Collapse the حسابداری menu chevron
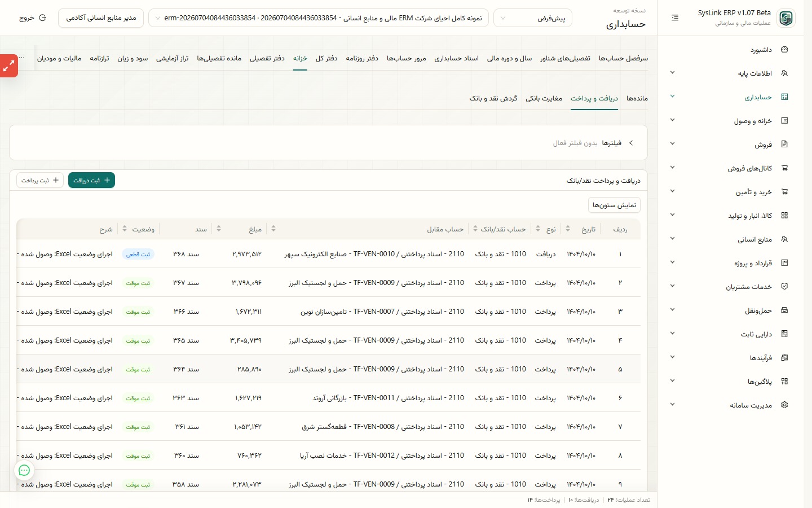 [x=672, y=97]
